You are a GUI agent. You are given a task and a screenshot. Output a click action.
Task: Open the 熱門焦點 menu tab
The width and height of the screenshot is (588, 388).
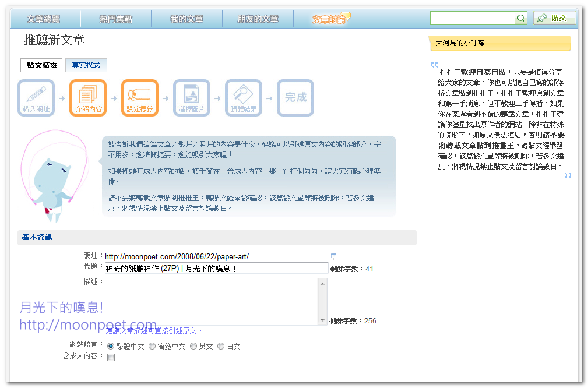pos(116,19)
